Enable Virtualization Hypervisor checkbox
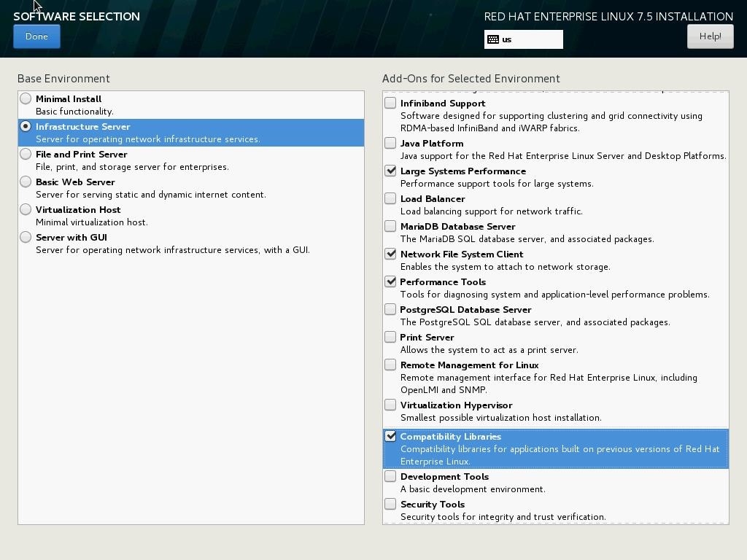 coord(390,405)
